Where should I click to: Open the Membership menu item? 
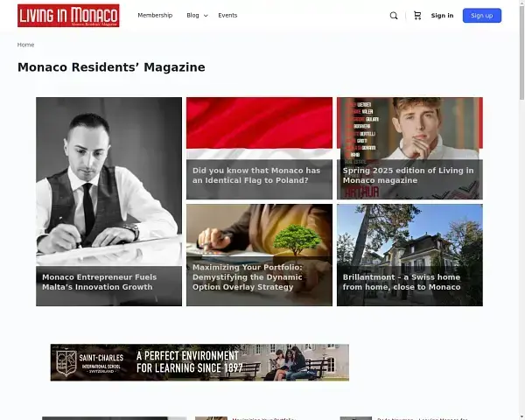155,16
